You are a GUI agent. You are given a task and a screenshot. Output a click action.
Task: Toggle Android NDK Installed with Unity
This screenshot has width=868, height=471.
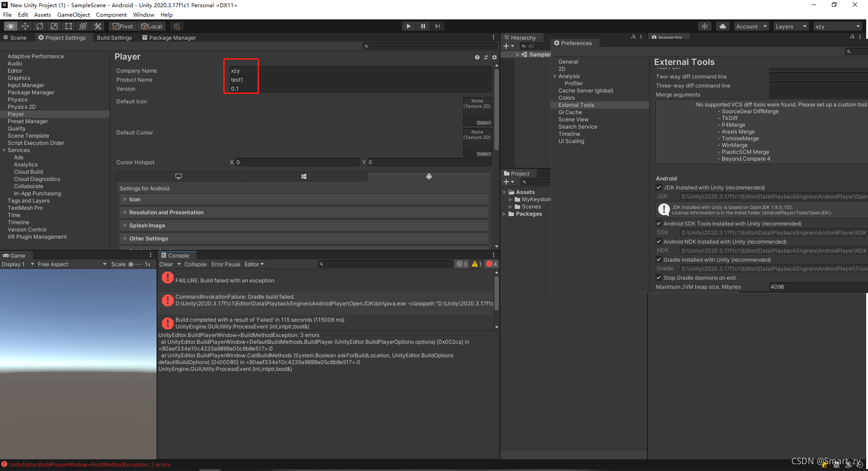click(x=659, y=241)
